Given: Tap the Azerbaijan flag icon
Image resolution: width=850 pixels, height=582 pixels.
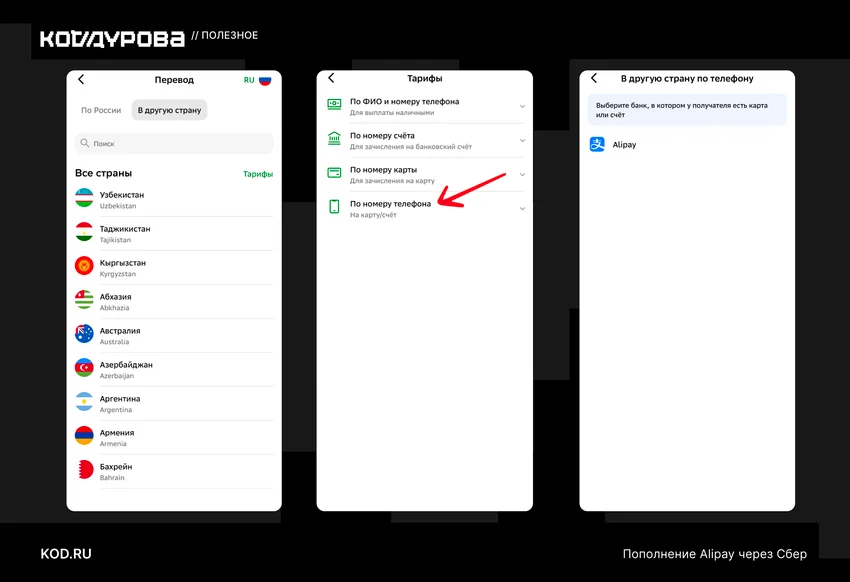Looking at the screenshot, I should coord(84,368).
